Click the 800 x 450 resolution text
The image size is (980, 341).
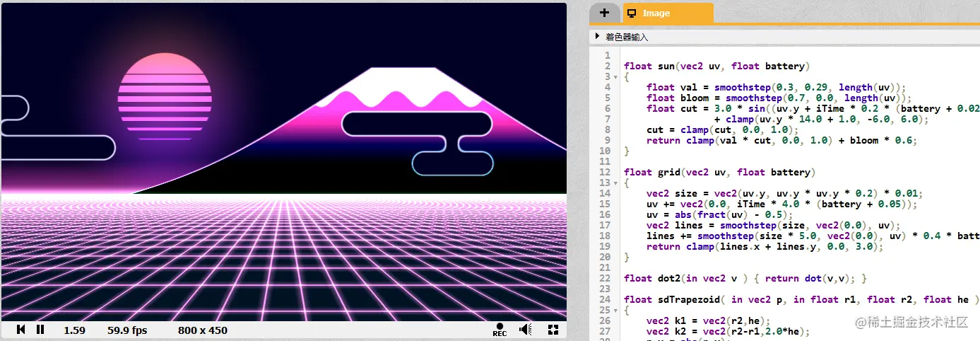click(203, 330)
